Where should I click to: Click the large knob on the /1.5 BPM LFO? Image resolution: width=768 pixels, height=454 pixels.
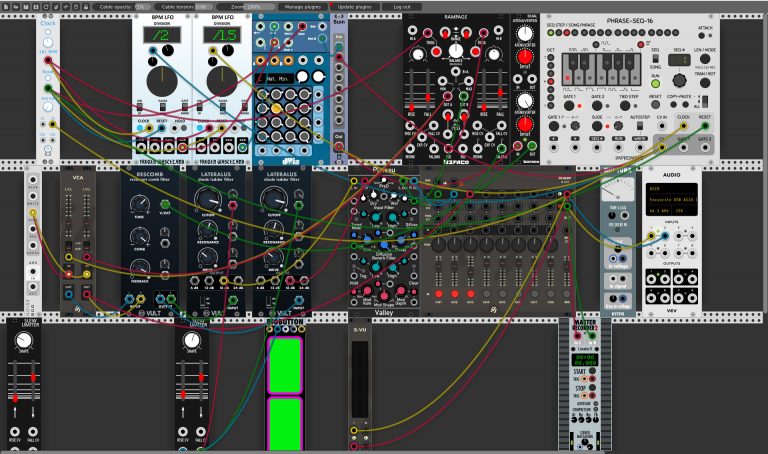pos(222,81)
